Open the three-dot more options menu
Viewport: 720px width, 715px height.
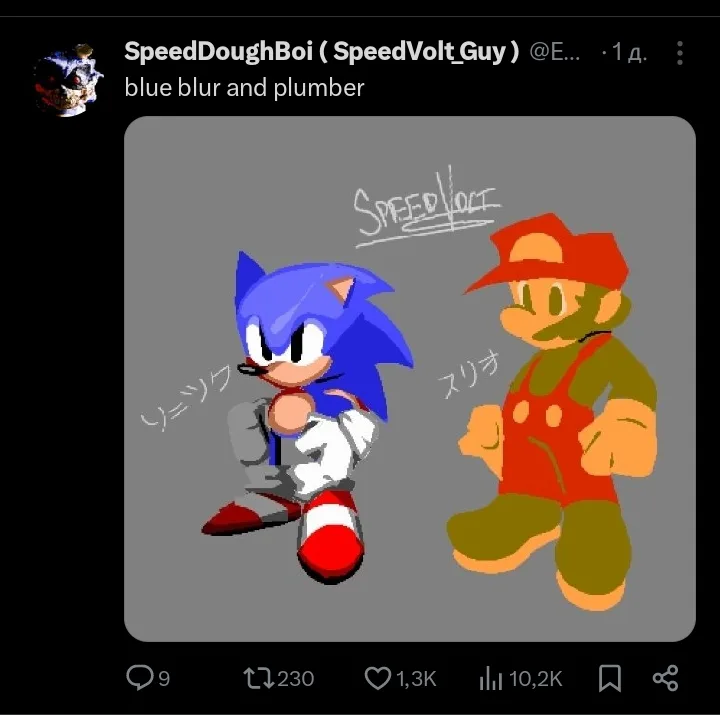680,53
